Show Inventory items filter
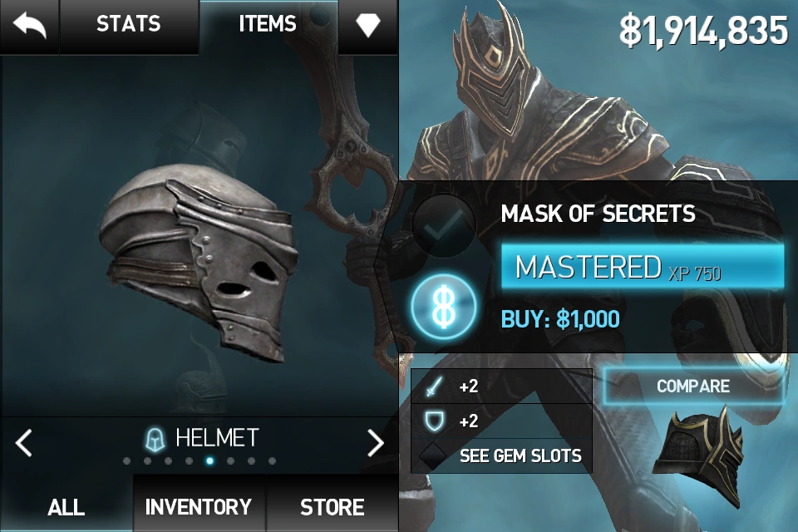Viewport: 798px width, 532px height. click(x=199, y=505)
